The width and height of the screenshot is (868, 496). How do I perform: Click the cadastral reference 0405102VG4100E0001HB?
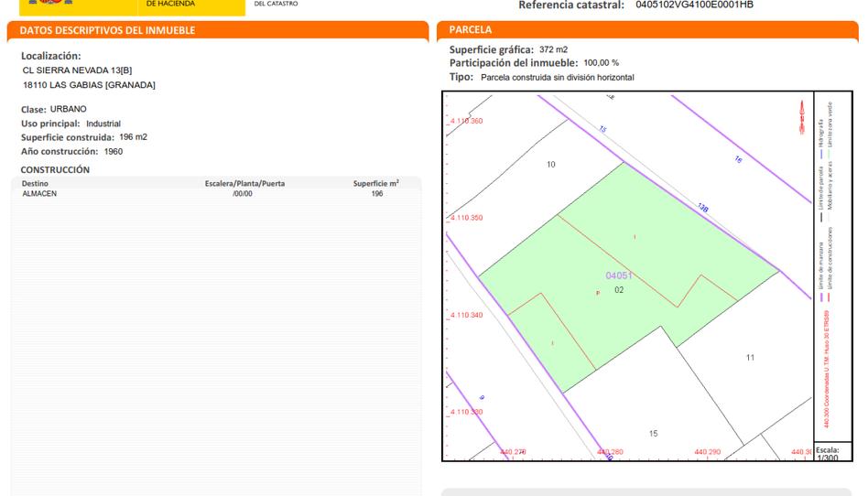point(694,5)
